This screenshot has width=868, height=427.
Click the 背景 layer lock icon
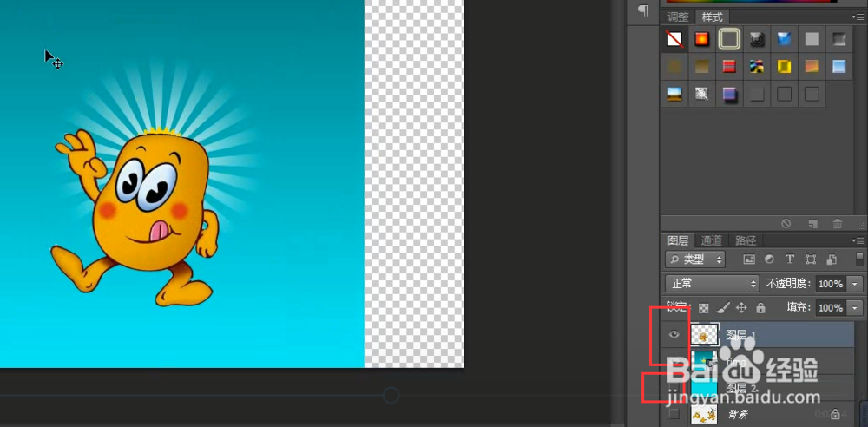point(835,414)
